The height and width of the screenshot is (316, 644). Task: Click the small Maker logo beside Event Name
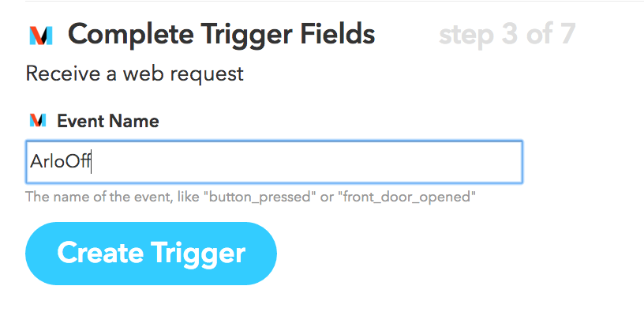point(37,121)
